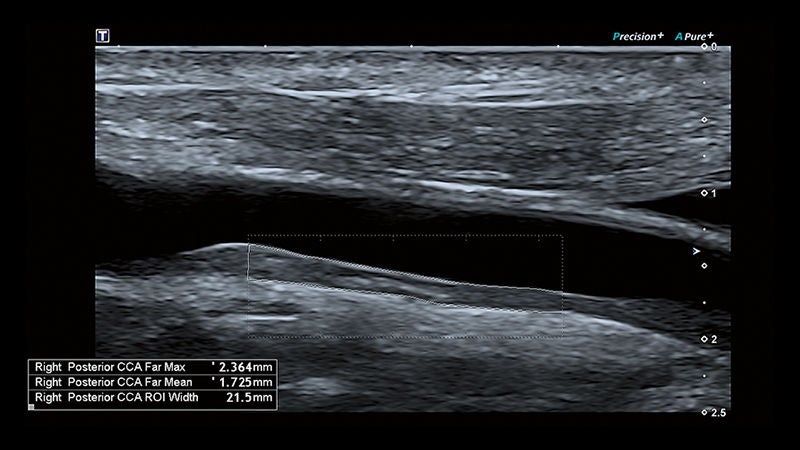Click the T icon at top left
The height and width of the screenshot is (450, 800).
(103, 36)
